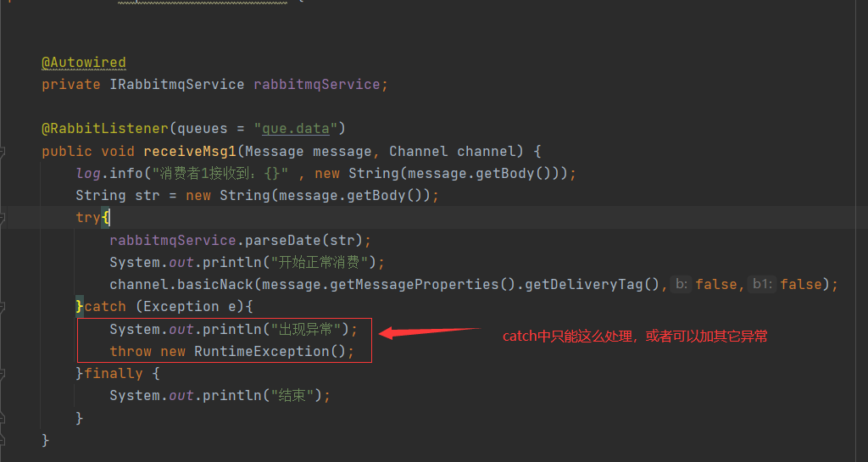Click the private keyword
The image size is (868, 462).
tap(71, 85)
